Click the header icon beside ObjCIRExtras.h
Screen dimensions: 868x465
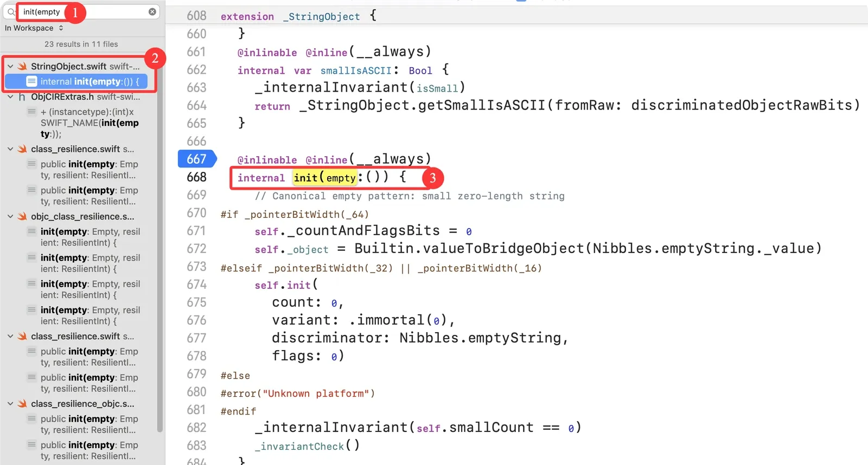[22, 97]
